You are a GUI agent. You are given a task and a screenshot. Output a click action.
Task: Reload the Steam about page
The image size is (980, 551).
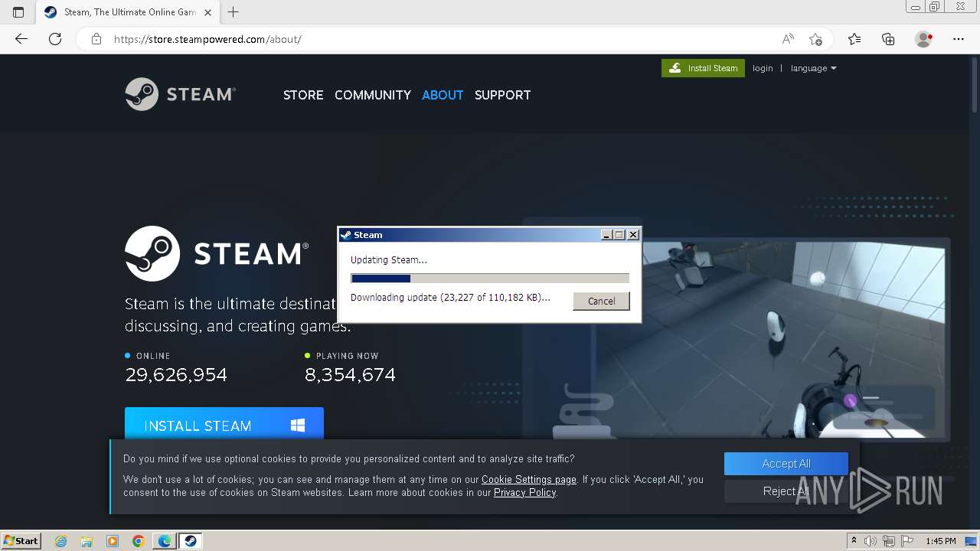[55, 39]
